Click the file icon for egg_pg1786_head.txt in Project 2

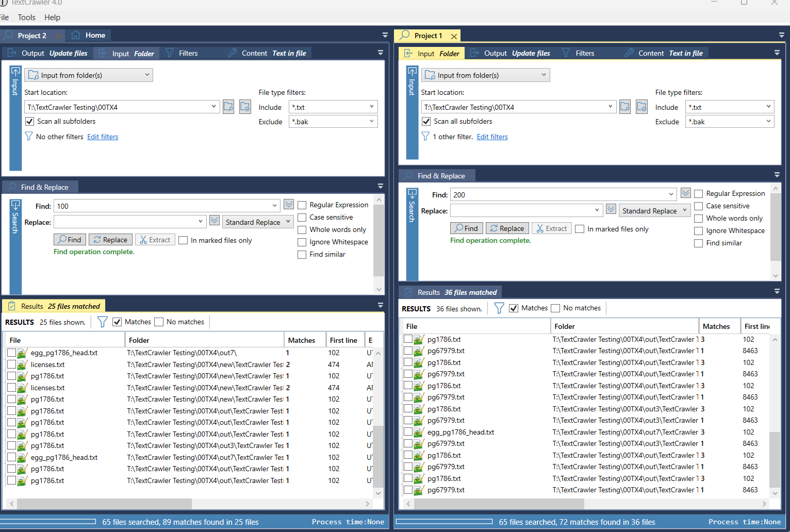click(x=22, y=353)
